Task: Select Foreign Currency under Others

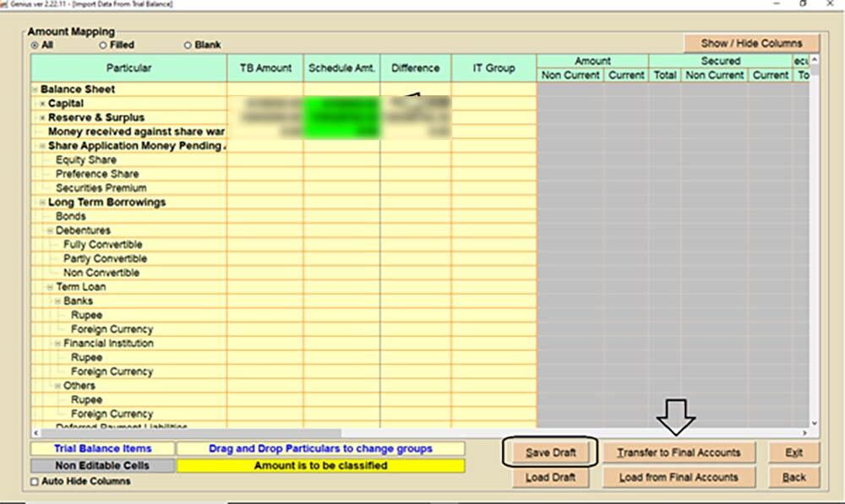Action: 112,414
